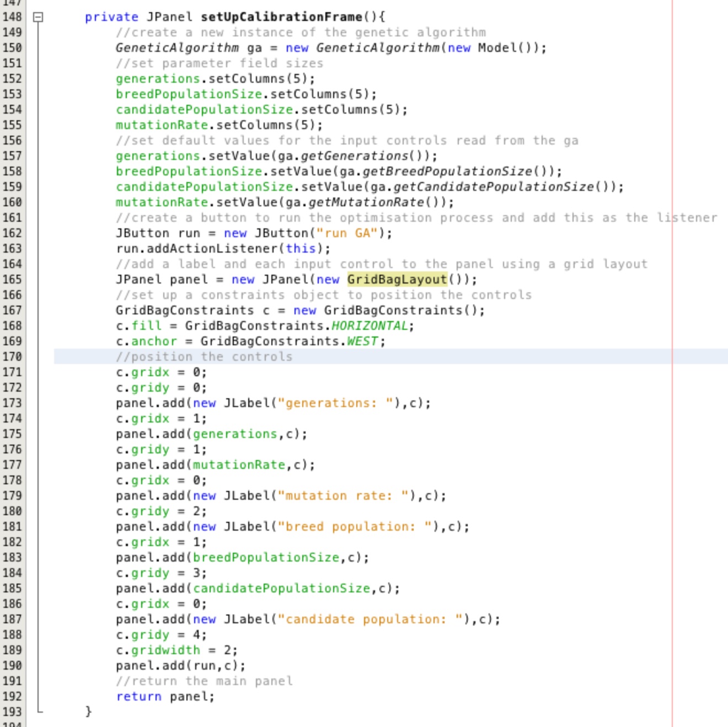Click line number 192 in gutter

click(12, 697)
